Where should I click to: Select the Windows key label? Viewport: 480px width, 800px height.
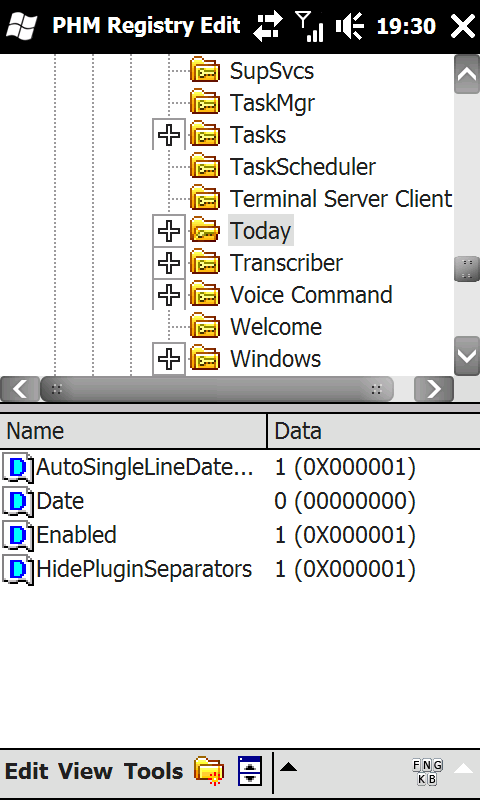click(x=275, y=359)
